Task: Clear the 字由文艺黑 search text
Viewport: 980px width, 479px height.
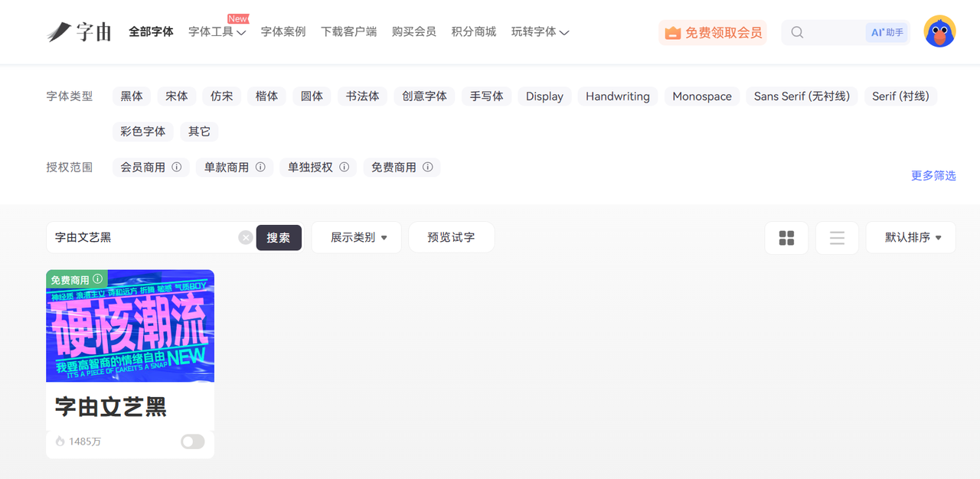Action: (245, 237)
